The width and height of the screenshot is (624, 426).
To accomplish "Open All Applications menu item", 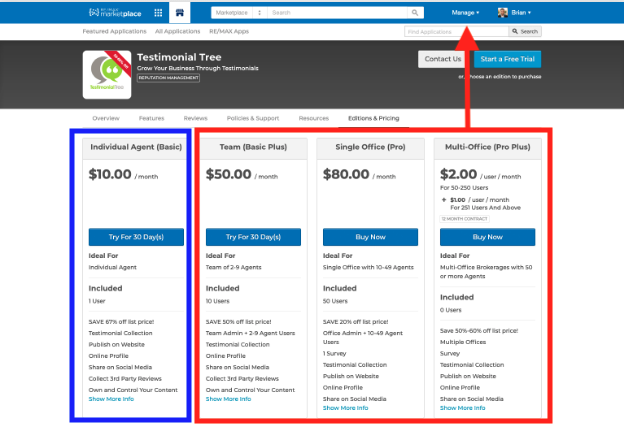I will [177, 31].
